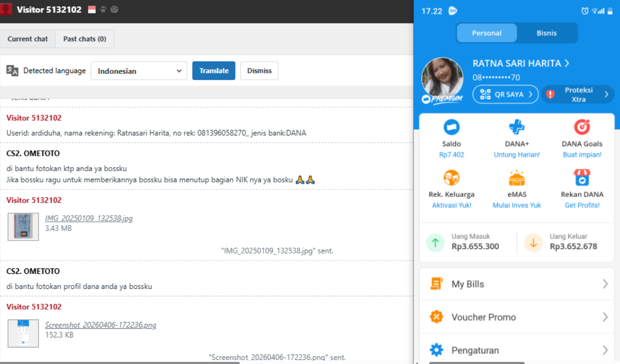
Task: Click the masked phone number 08••••••••70
Action: pyautogui.click(x=496, y=77)
